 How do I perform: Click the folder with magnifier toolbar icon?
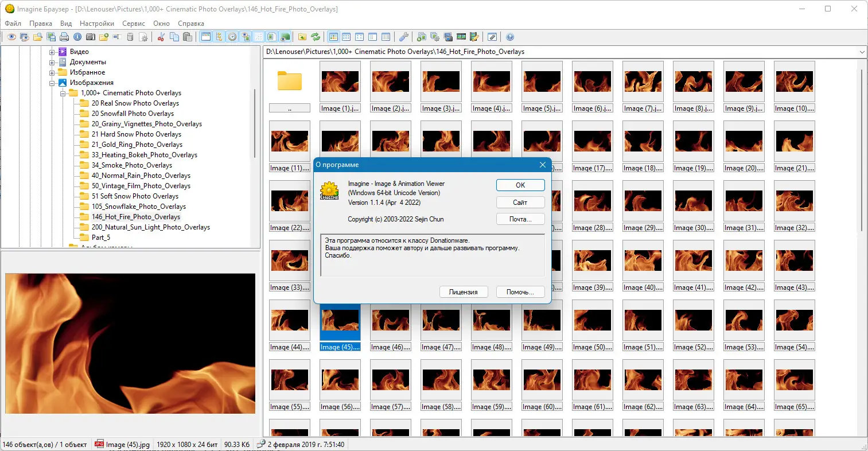tap(37, 37)
